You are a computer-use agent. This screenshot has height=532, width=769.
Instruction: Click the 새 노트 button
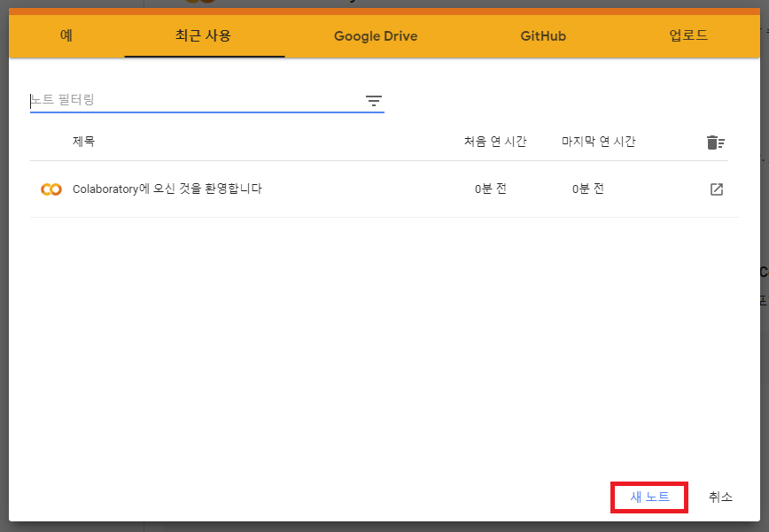tap(649, 497)
